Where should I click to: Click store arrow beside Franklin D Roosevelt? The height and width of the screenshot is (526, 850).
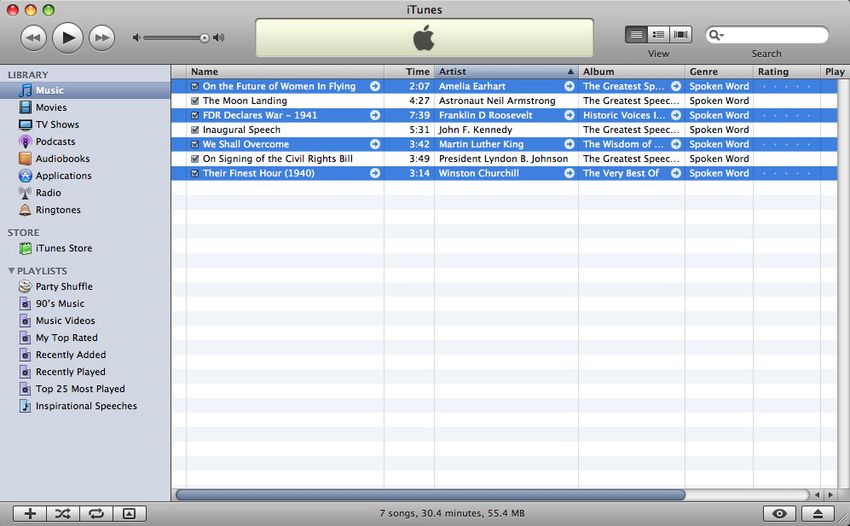[x=569, y=116]
